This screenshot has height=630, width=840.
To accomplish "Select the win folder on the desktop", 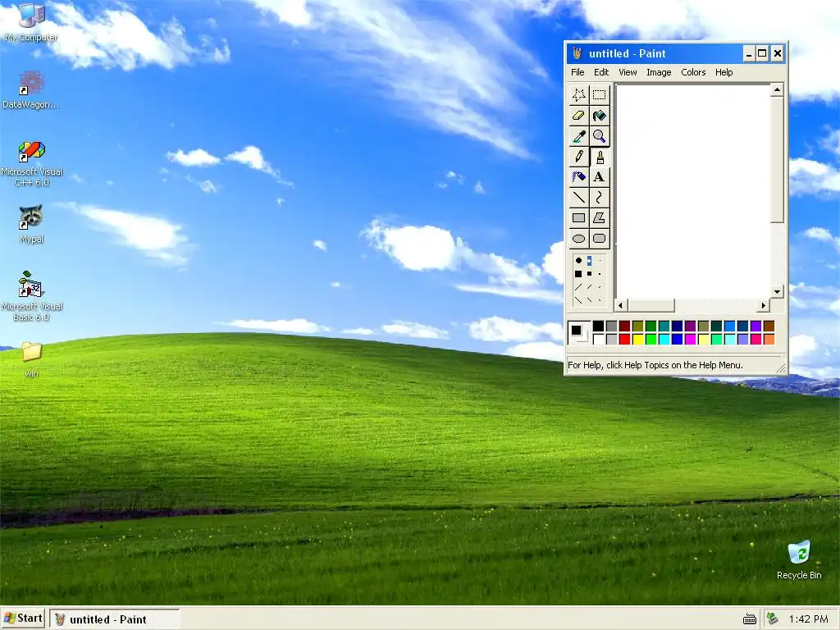I will [x=32, y=359].
